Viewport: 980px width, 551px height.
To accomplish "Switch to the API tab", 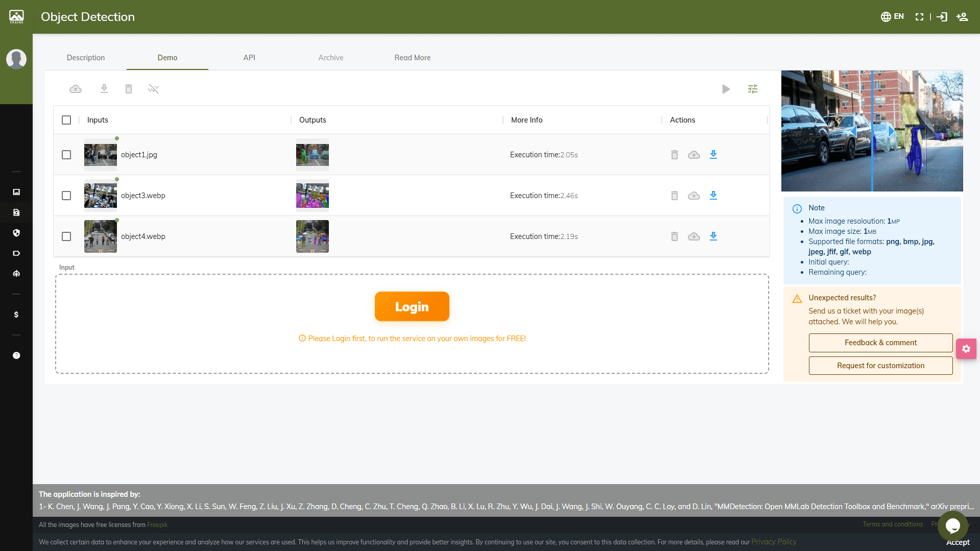I will click(249, 57).
